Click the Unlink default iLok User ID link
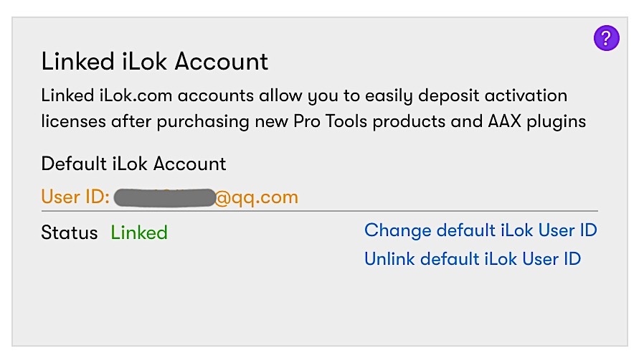Screen dimensions: 644x356 473,259
